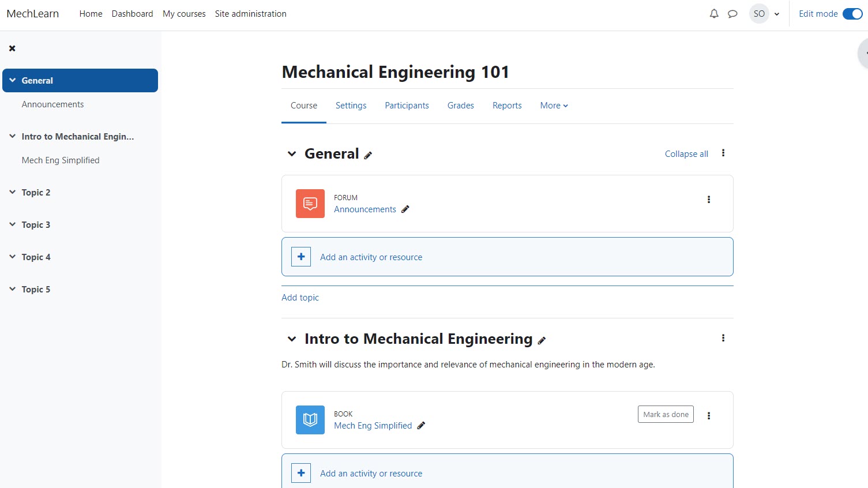Click the blue Book activity icon
The width and height of the screenshot is (868, 488).
310,420
